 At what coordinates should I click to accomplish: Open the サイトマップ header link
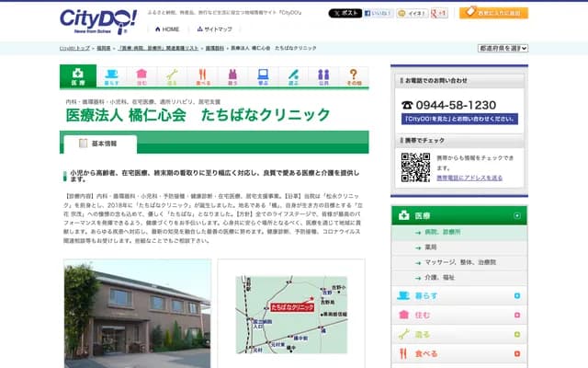pyautogui.click(x=214, y=29)
